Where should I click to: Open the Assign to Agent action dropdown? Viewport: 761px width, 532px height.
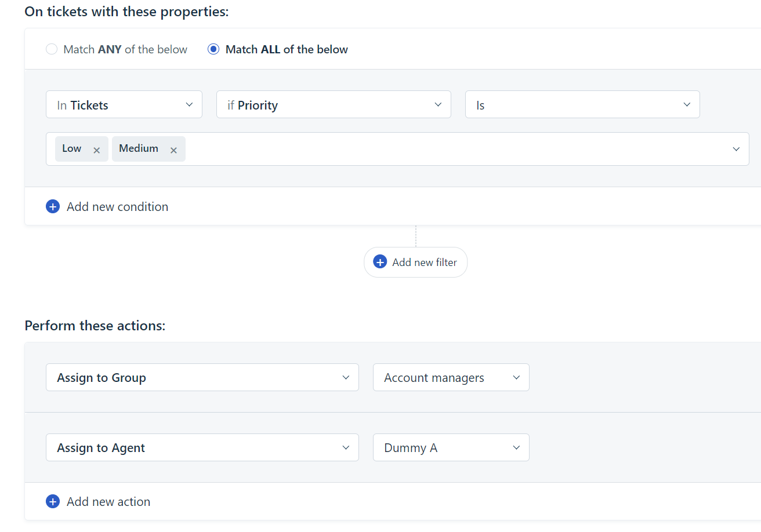(x=202, y=448)
